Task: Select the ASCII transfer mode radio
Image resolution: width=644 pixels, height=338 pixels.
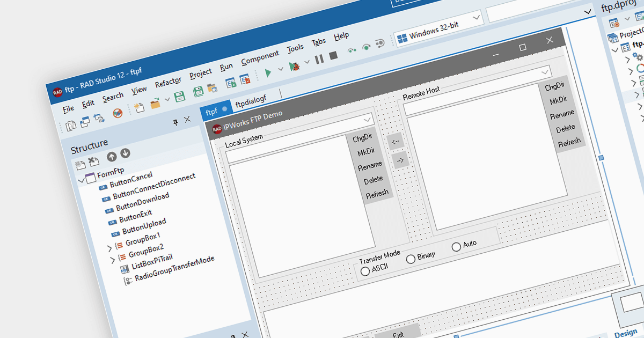Action: tap(365, 271)
